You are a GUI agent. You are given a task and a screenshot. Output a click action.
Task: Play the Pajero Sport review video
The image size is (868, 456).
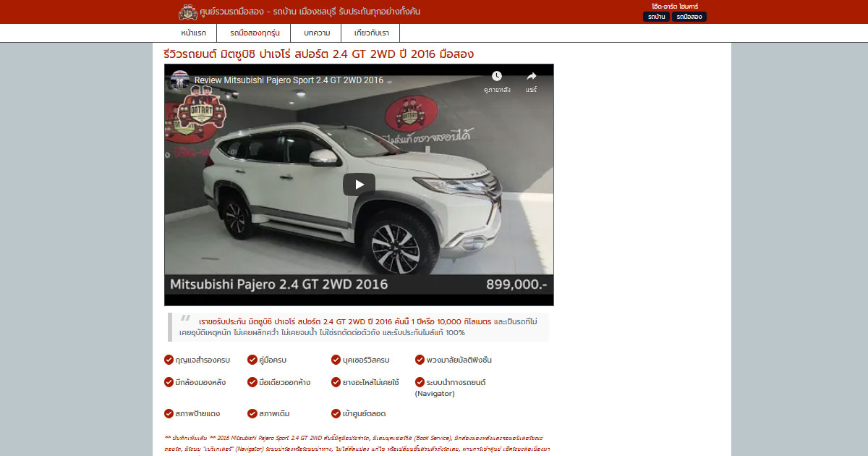359,185
